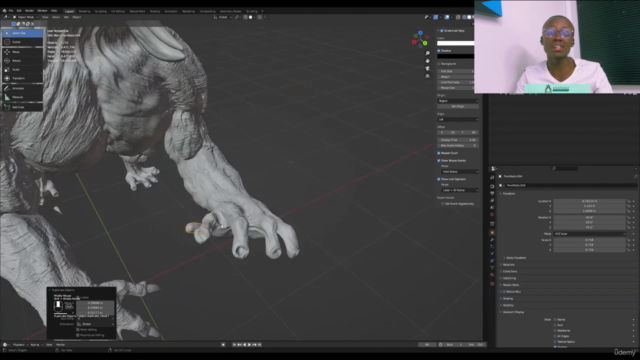Select the Measure tool
Viewport: 640px width, 360px height.
click(22, 97)
